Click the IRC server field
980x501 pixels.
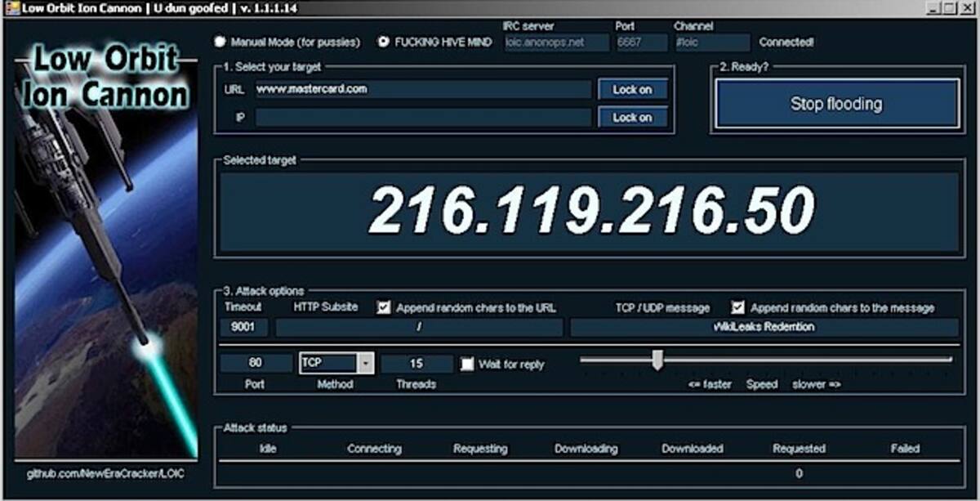(x=556, y=42)
